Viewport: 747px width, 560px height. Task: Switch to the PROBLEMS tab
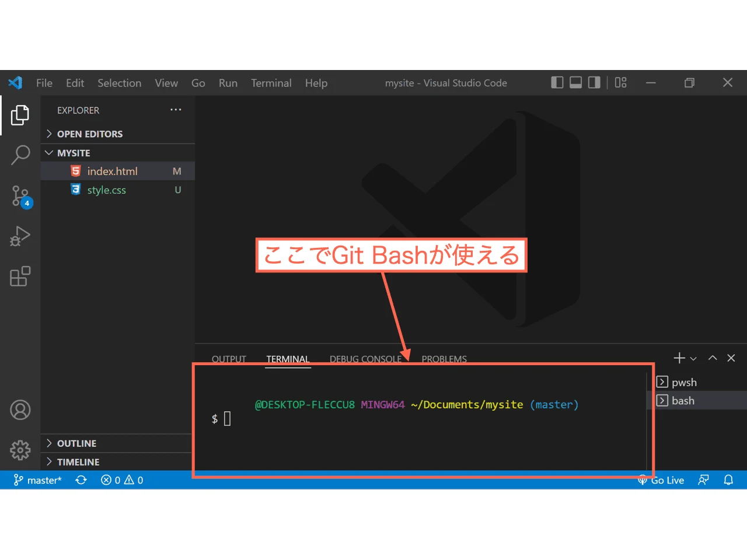tap(444, 359)
